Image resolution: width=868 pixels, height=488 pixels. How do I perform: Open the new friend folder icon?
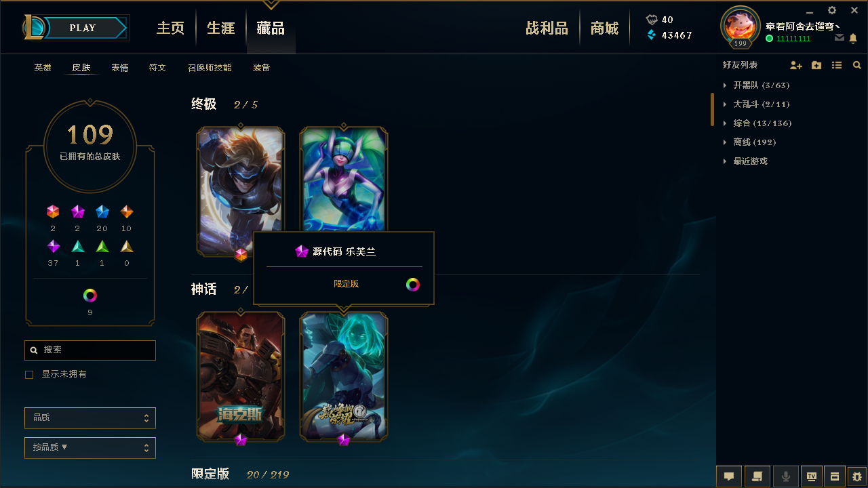pos(816,65)
